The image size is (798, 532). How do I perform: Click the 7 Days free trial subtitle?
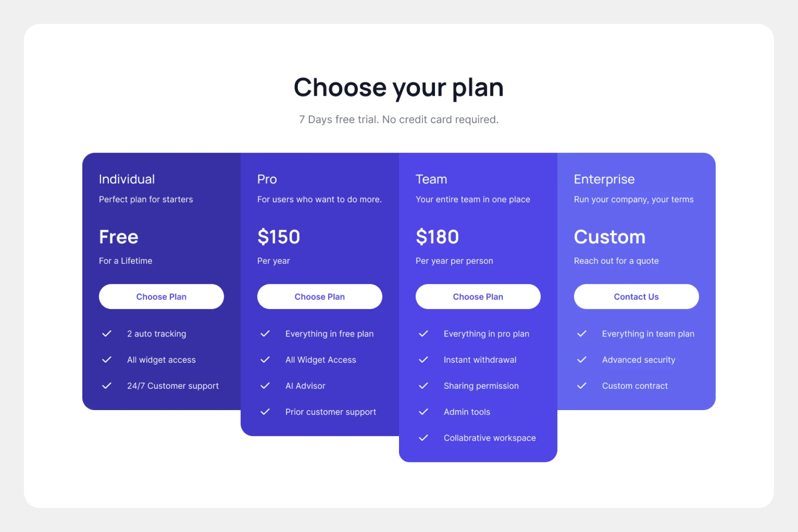click(x=399, y=120)
